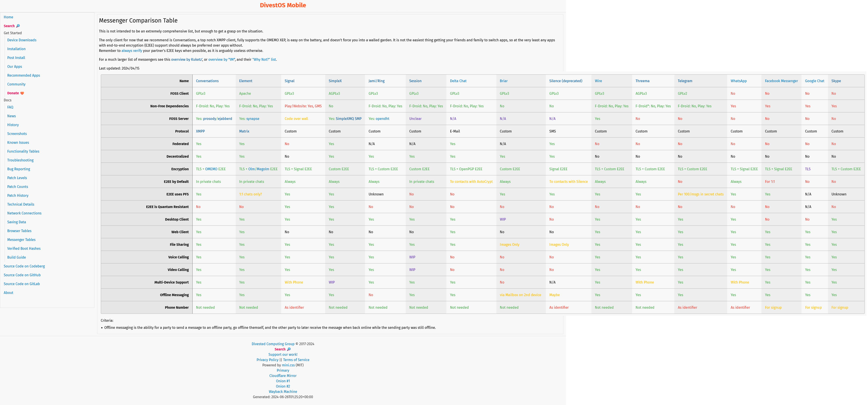Click the magnifier icon beside footer Search

[289, 349]
